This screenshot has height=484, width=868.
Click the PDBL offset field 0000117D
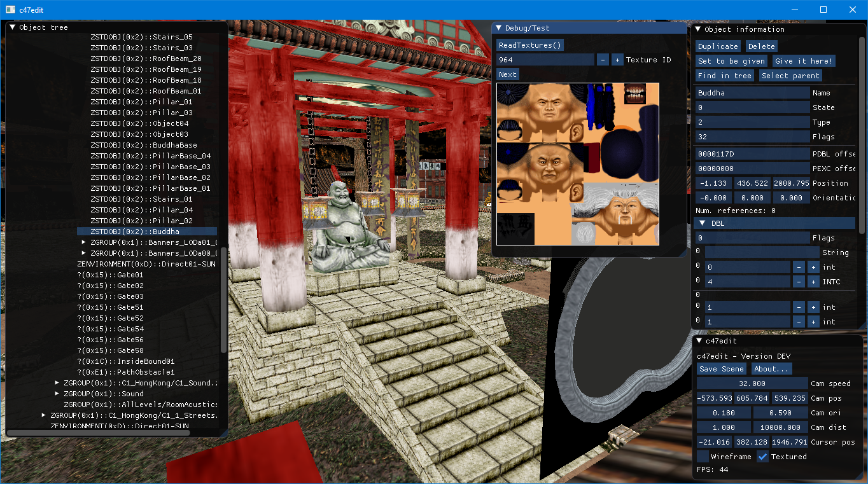pos(752,154)
